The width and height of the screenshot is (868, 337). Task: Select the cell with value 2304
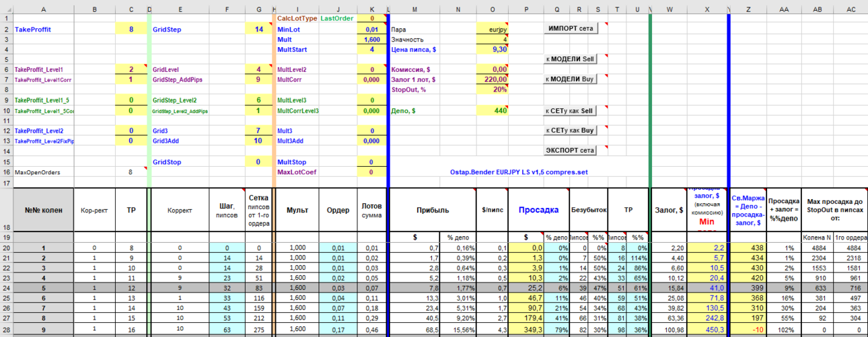pos(818,258)
